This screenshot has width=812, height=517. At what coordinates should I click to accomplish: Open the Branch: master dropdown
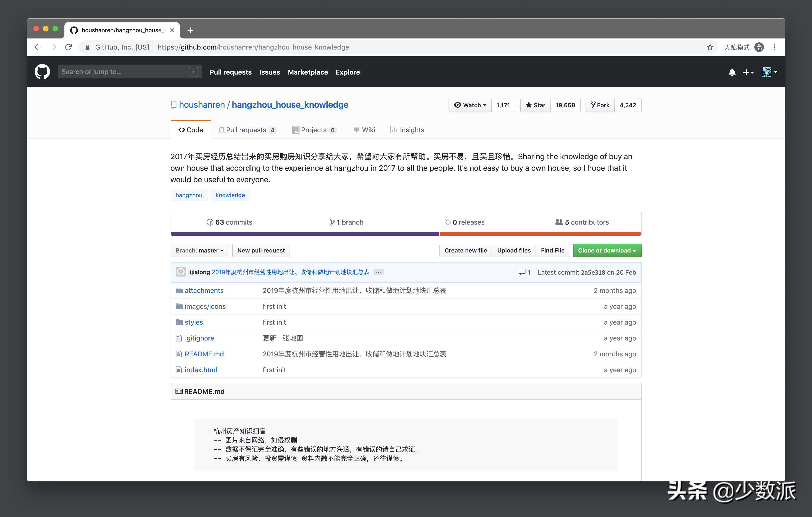pos(200,251)
